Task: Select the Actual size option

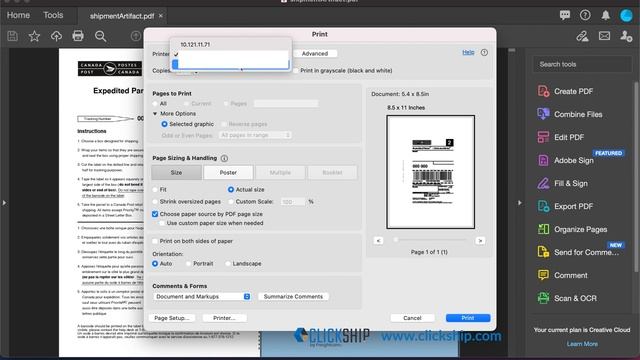Action: [231, 190]
